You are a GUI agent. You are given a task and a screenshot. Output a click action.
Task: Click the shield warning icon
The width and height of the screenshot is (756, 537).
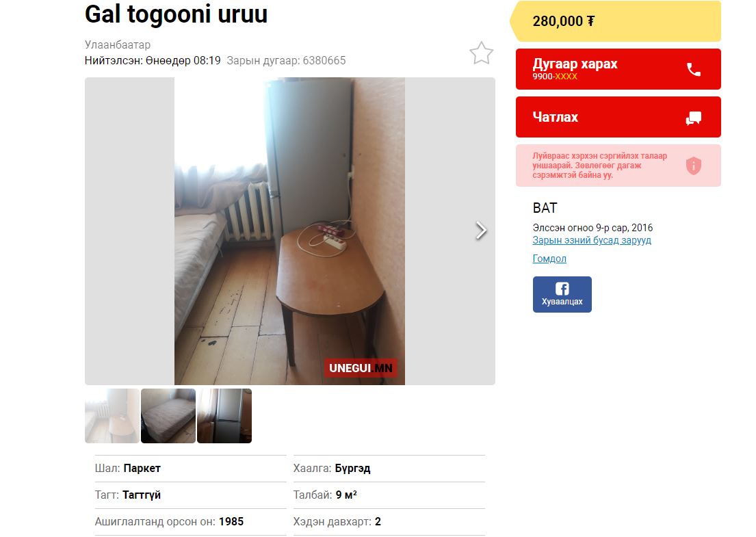point(693,166)
